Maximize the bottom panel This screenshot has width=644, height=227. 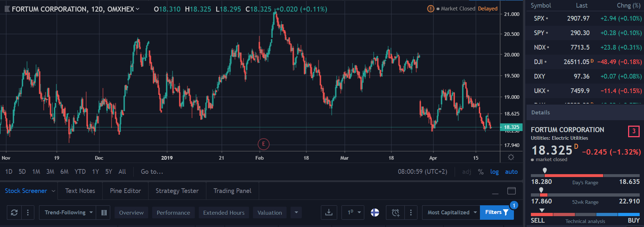[x=511, y=191]
